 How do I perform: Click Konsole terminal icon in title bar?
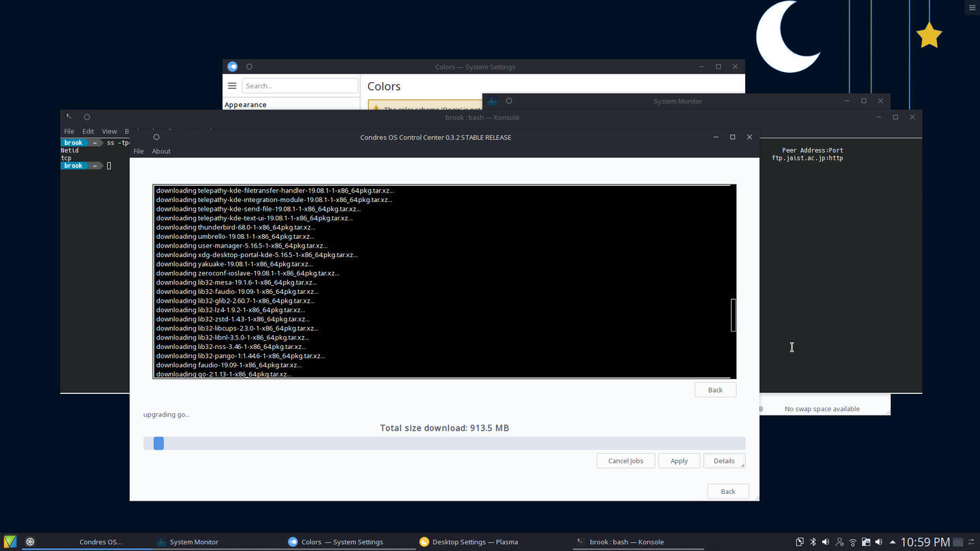pos(69,117)
